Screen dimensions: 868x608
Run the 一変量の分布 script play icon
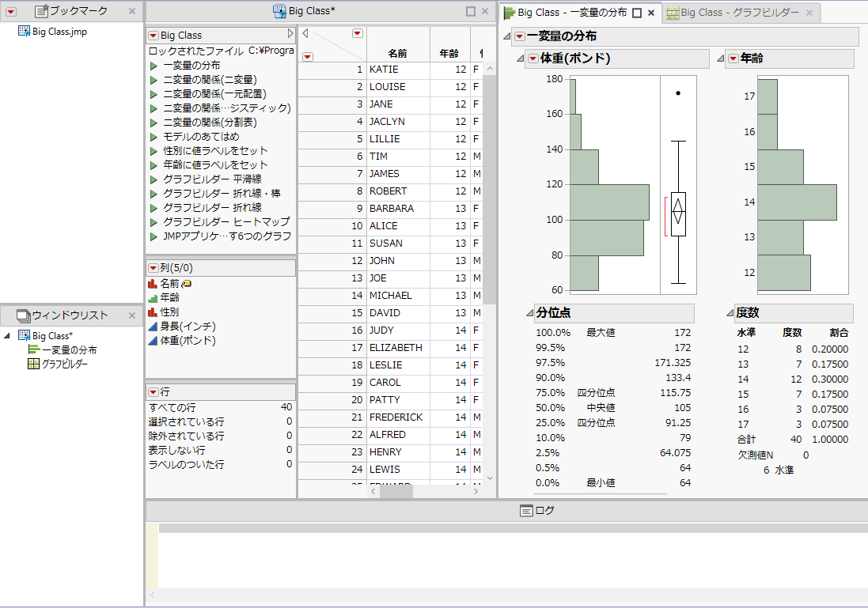[154, 66]
